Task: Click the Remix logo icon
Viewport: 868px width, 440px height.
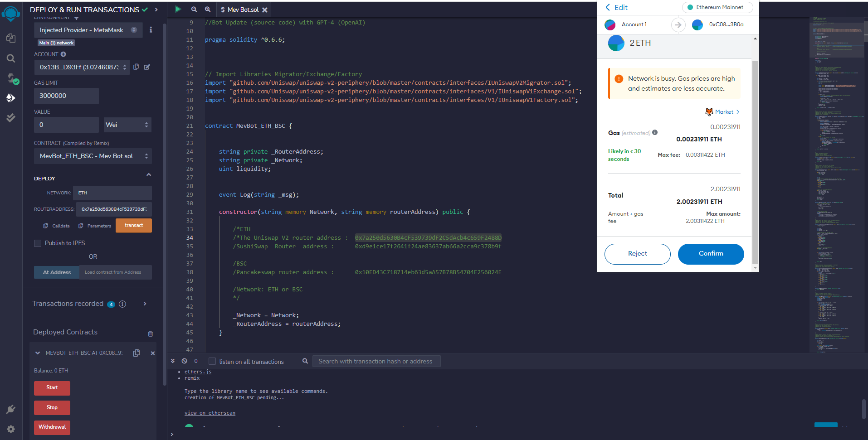Action: [x=11, y=14]
